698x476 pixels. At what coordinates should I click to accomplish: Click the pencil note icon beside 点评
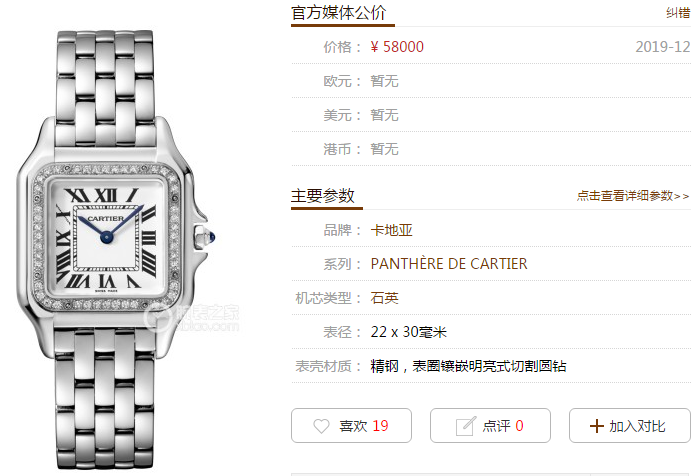(x=466, y=426)
